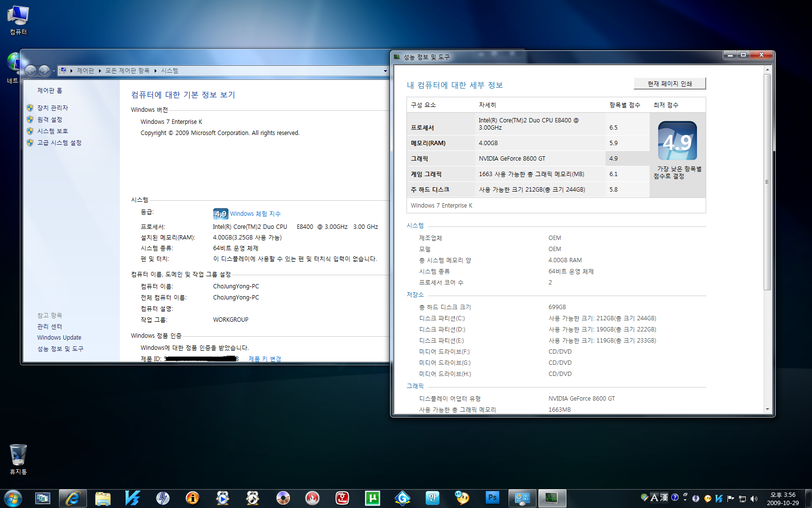Click the WORKGROUP value
The width and height of the screenshot is (812, 508).
[x=231, y=320]
